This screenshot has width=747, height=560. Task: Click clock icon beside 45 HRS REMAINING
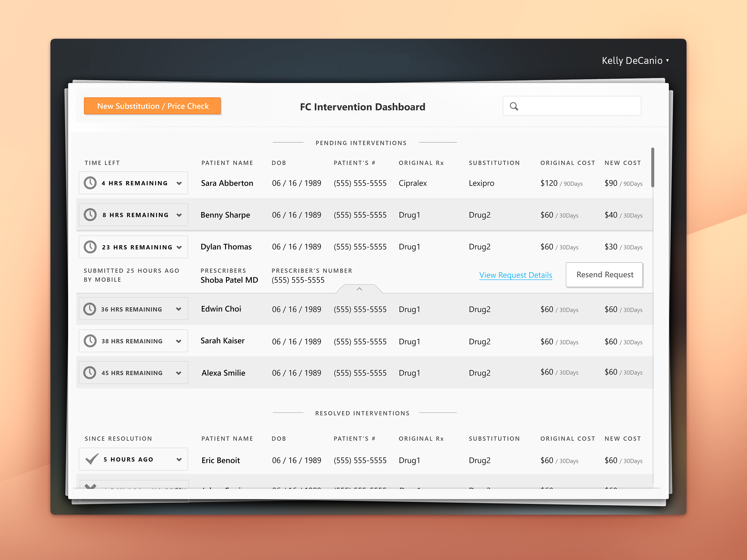coord(90,373)
